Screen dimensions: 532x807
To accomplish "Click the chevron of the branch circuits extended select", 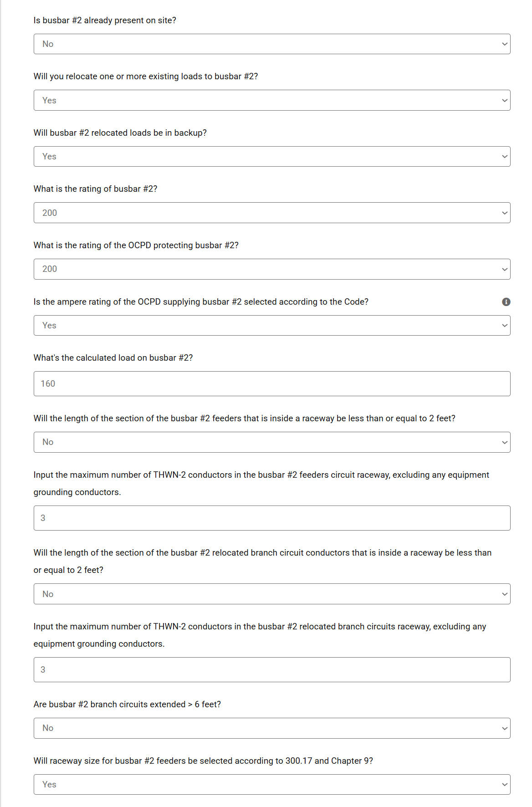I will click(x=504, y=729).
